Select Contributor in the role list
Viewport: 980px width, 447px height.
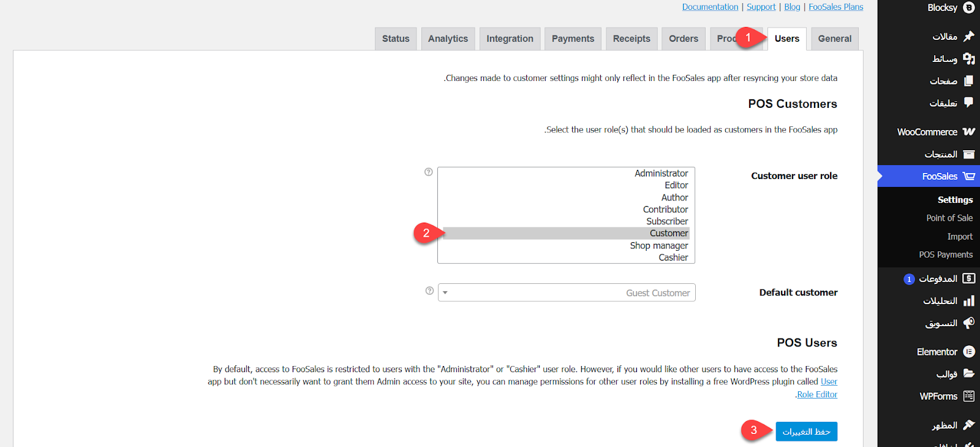pyautogui.click(x=567, y=209)
